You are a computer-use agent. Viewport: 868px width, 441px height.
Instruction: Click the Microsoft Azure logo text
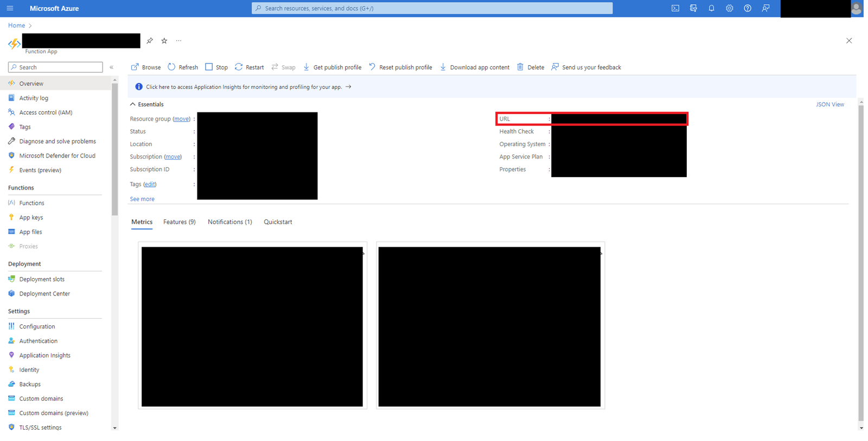tap(54, 8)
